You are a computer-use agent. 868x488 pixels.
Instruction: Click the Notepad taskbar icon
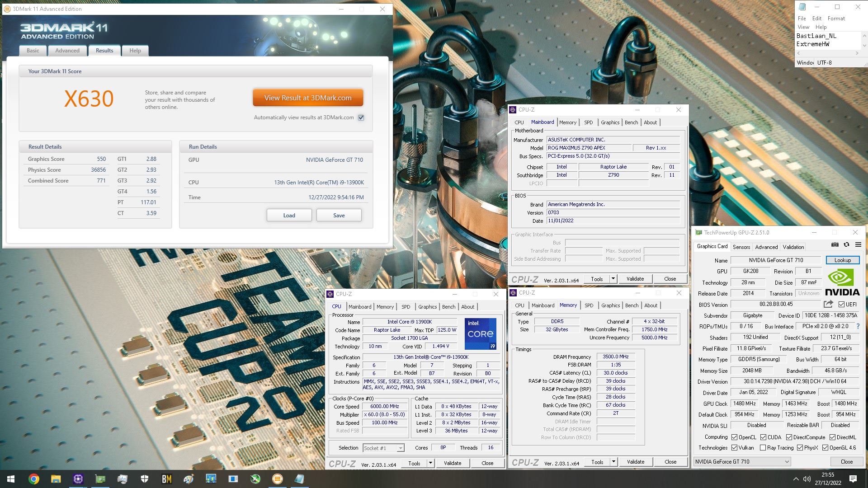click(x=300, y=479)
